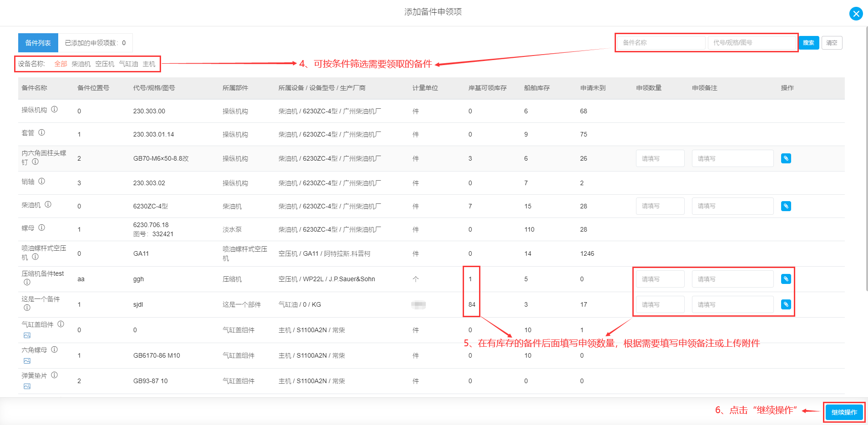Click info icon beside 销轴

(x=42, y=181)
